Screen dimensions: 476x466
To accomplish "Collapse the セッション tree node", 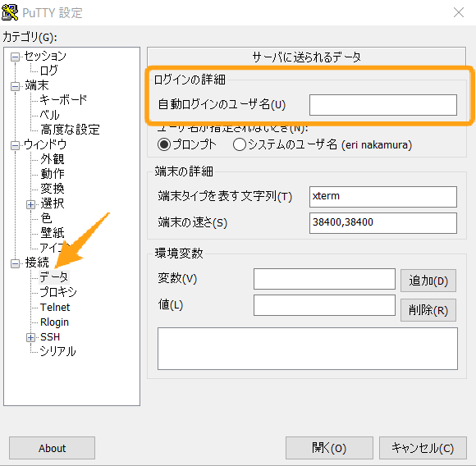I will 15,57.
